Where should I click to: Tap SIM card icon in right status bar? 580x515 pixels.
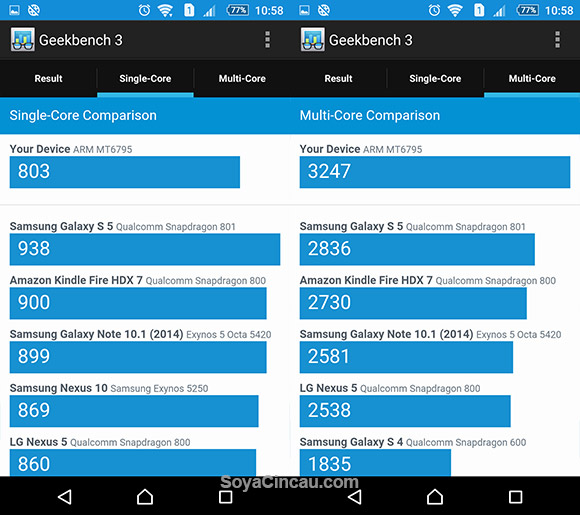[479, 10]
